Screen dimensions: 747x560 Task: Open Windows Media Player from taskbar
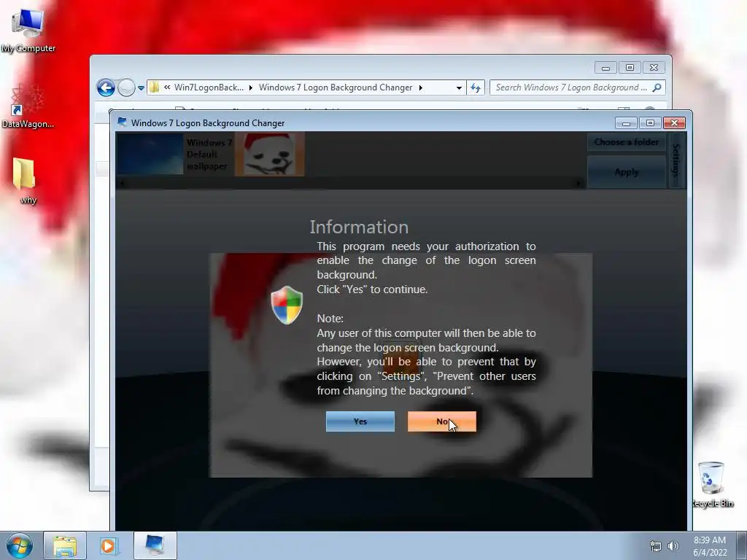pyautogui.click(x=108, y=545)
